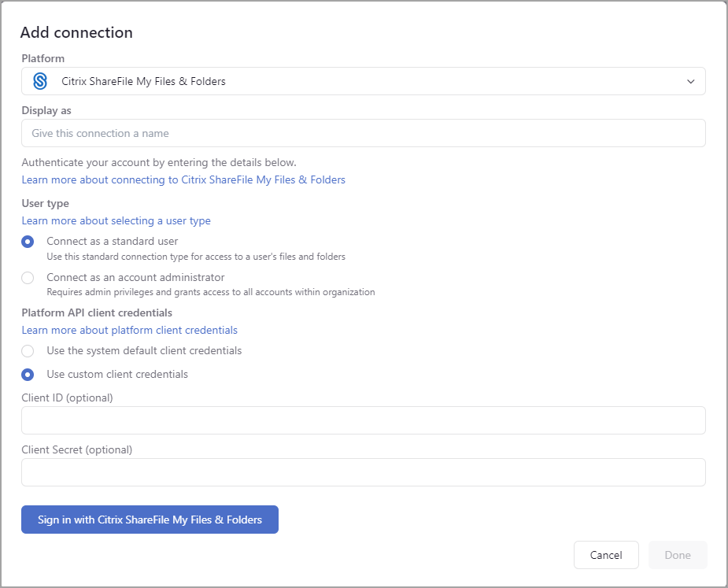Select Connect as a standard user radio button
This screenshot has width=728, height=588.
click(28, 242)
